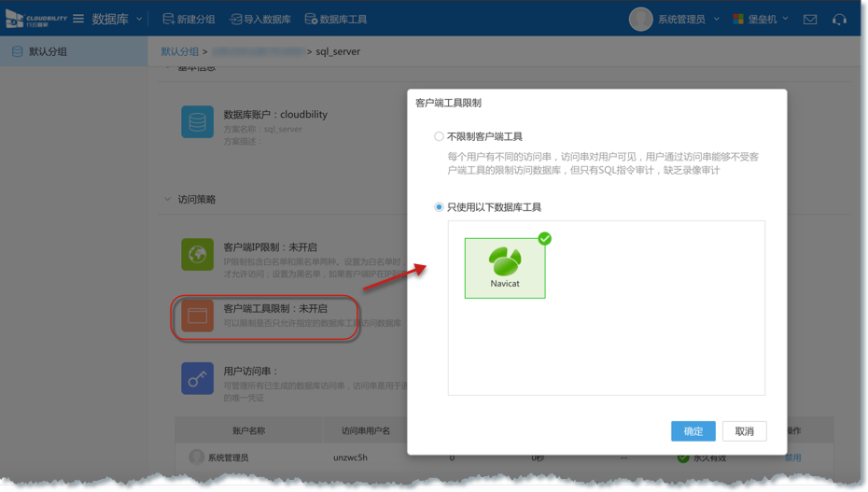Toggle the green checkmark on Navicat
The height and width of the screenshot is (492, 868).
pos(544,239)
